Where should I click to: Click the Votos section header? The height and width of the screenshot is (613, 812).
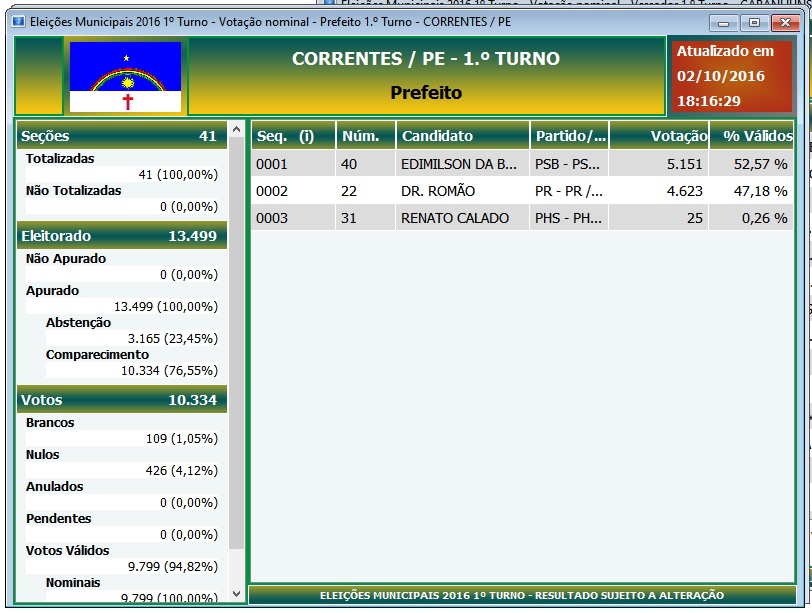122,400
